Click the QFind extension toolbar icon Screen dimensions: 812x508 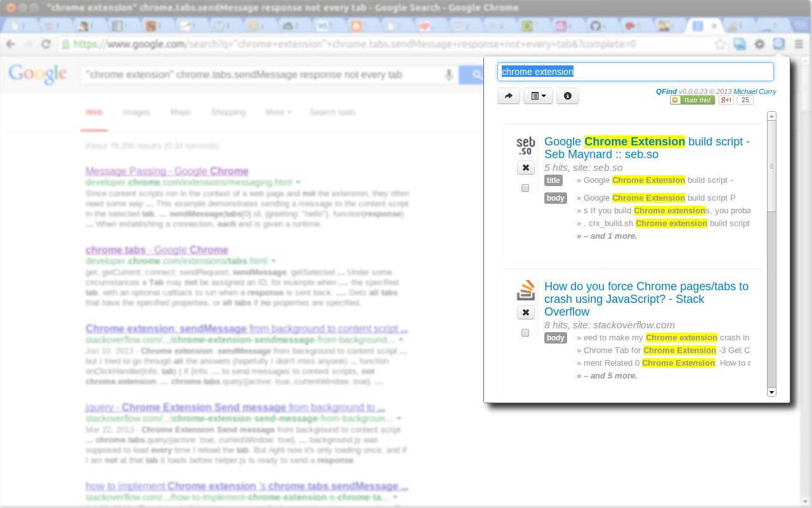(777, 44)
